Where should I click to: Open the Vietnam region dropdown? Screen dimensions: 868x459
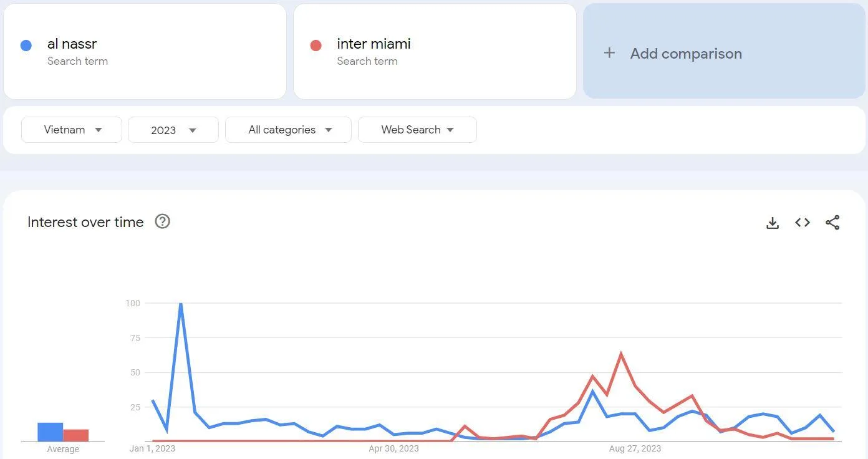72,130
